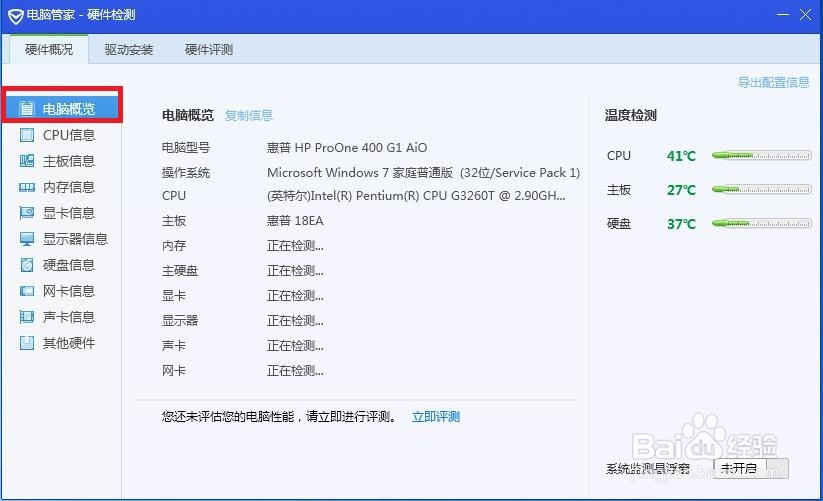Click the 其他硬件 icon
Viewport: 823px width, 501px height.
point(27,343)
